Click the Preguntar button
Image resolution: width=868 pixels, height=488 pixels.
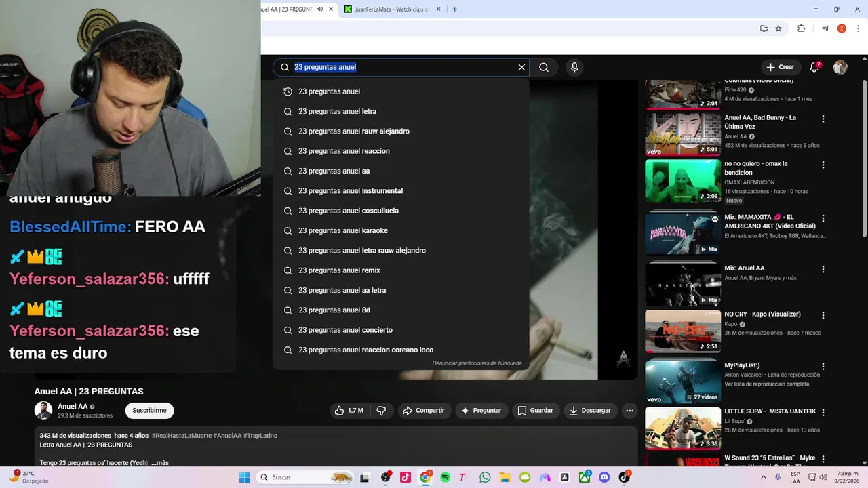(481, 411)
